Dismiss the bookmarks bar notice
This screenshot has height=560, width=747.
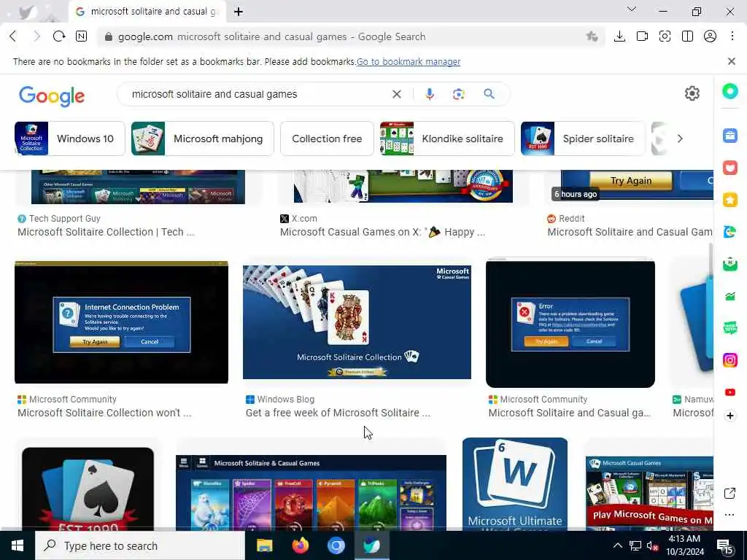tap(731, 61)
